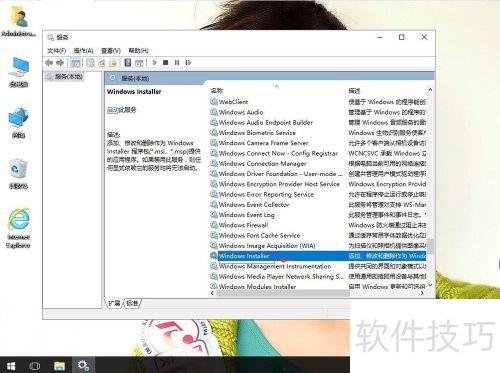This screenshot has height=373, width=500.
Task: Open File Explorer from the taskbar
Action: [59, 366]
